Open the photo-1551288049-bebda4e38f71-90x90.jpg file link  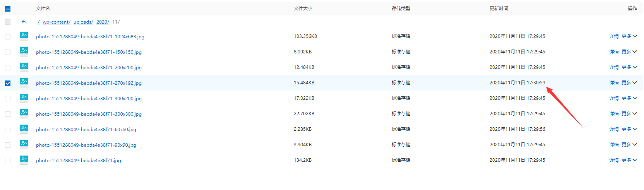pos(86,145)
